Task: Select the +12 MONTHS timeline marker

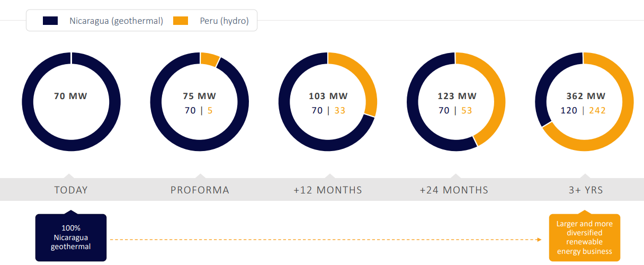Action: 328,190
